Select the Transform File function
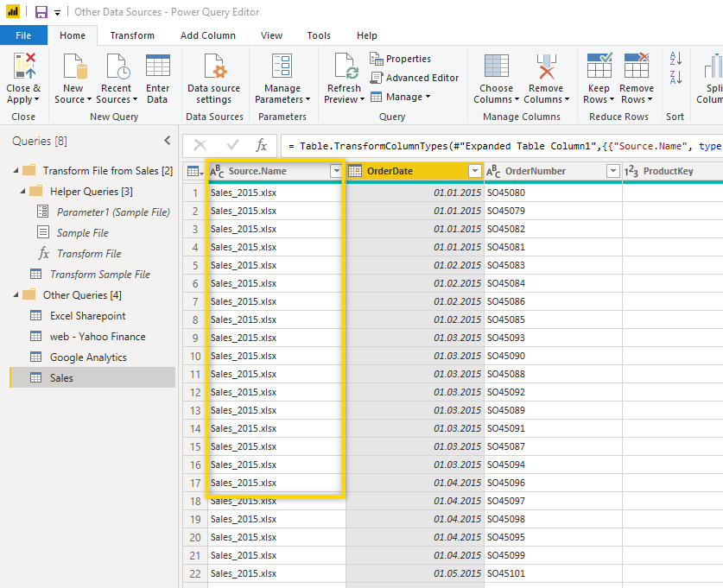Viewport: 723px width, 588px height. coord(89,254)
